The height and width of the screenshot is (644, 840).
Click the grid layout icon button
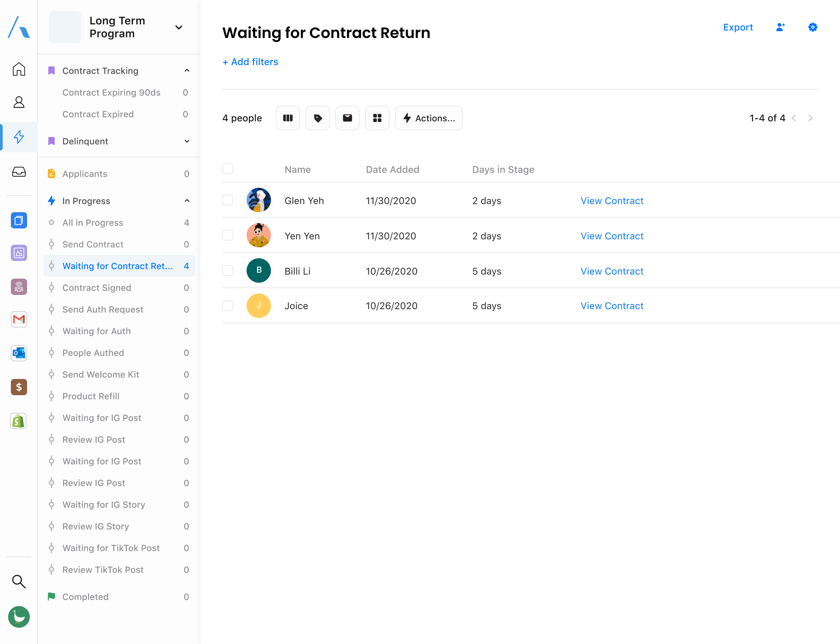pos(377,118)
